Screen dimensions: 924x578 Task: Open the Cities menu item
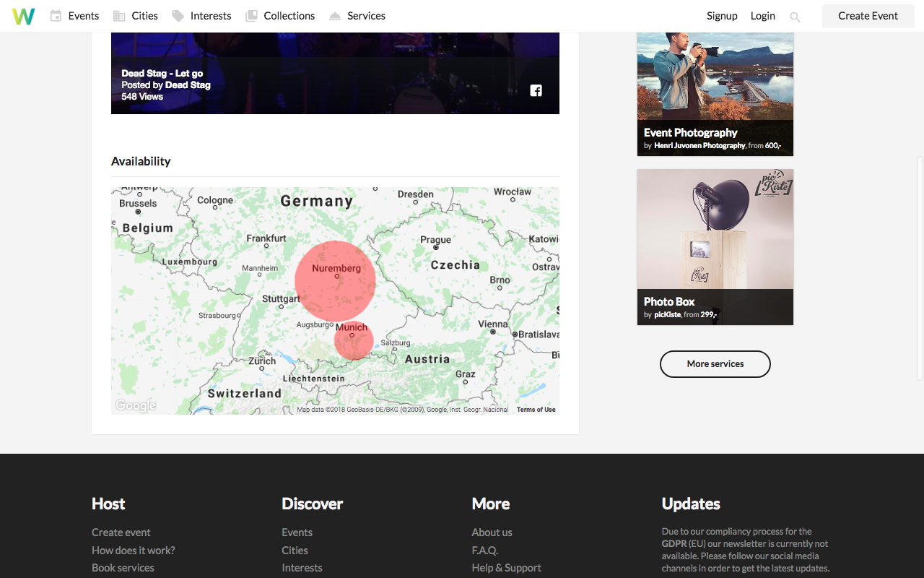coord(144,16)
